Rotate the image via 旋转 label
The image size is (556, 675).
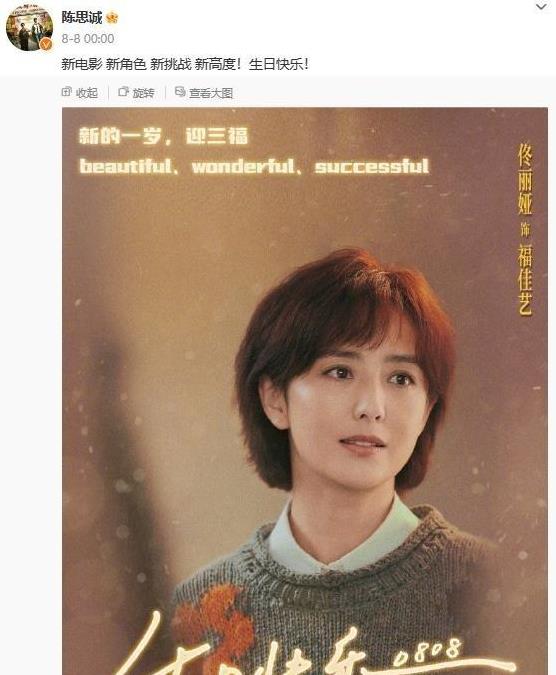143,93
